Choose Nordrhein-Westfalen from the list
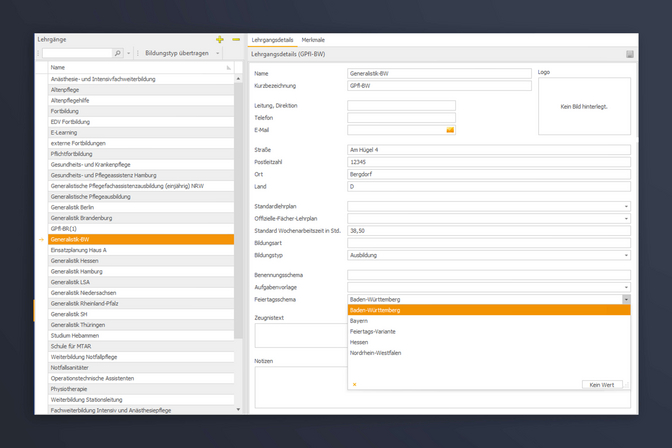 [x=489, y=353]
